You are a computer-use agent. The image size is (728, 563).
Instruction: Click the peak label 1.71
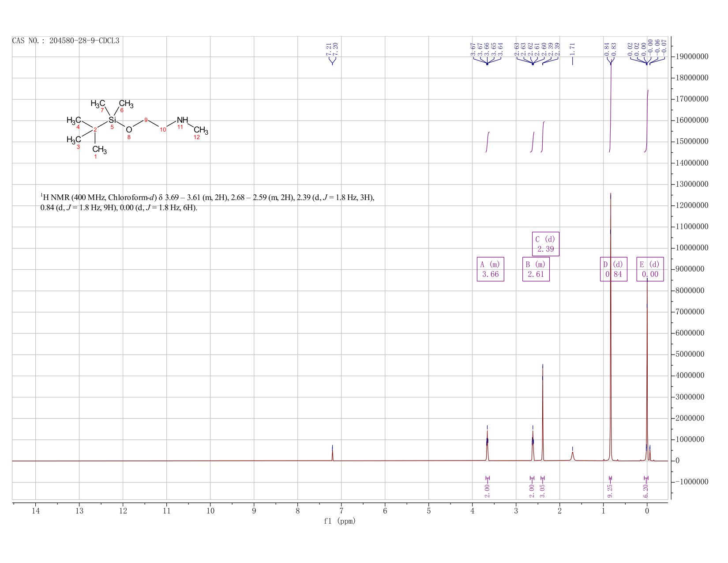572,49
